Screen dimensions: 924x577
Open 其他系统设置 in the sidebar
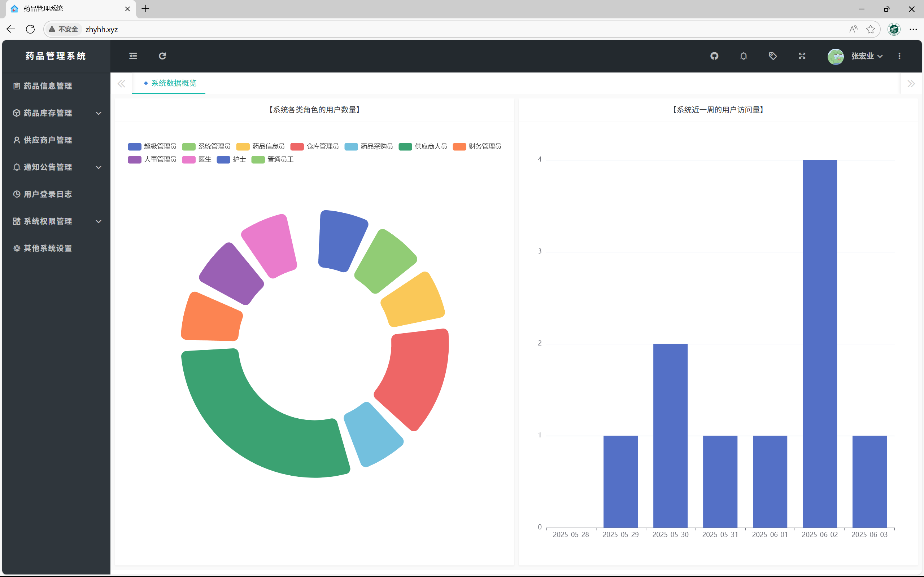point(48,248)
